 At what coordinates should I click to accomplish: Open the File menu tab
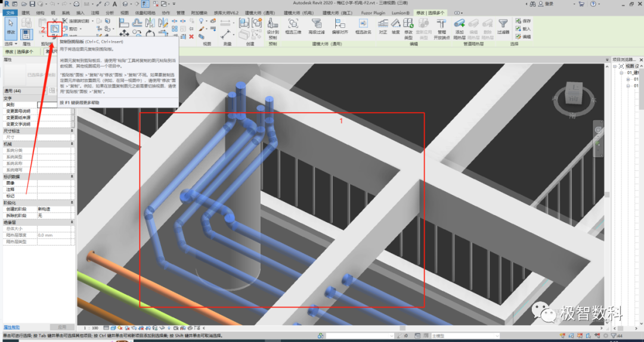click(10, 12)
